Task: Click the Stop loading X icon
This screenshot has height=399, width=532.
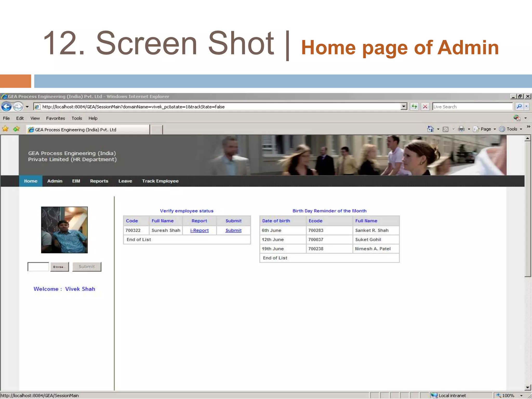Action: pos(425,107)
